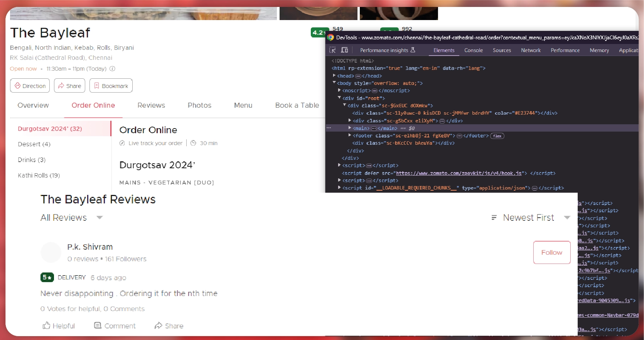
Task: Click the Share arrow icon under review
Action: (158, 325)
